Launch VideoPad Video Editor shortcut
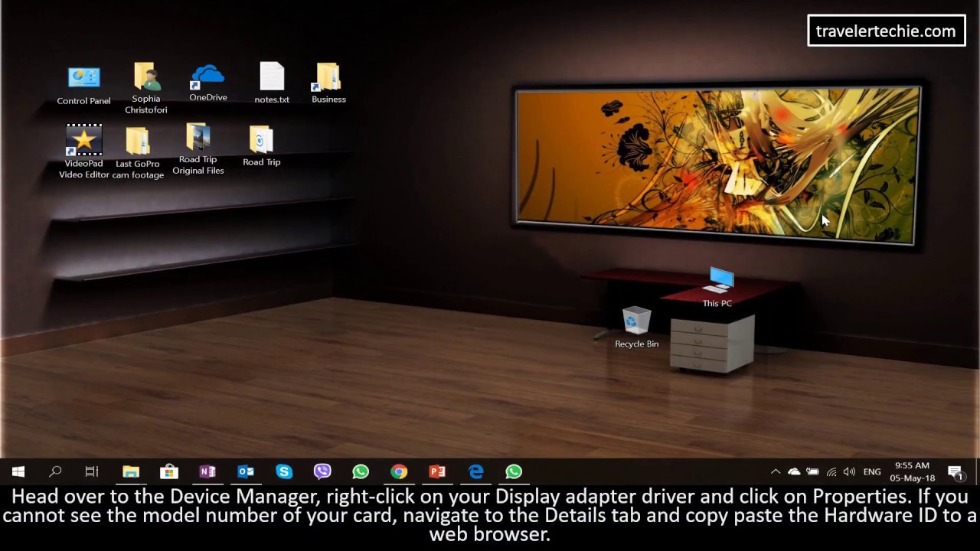980x551 pixels. [83, 152]
